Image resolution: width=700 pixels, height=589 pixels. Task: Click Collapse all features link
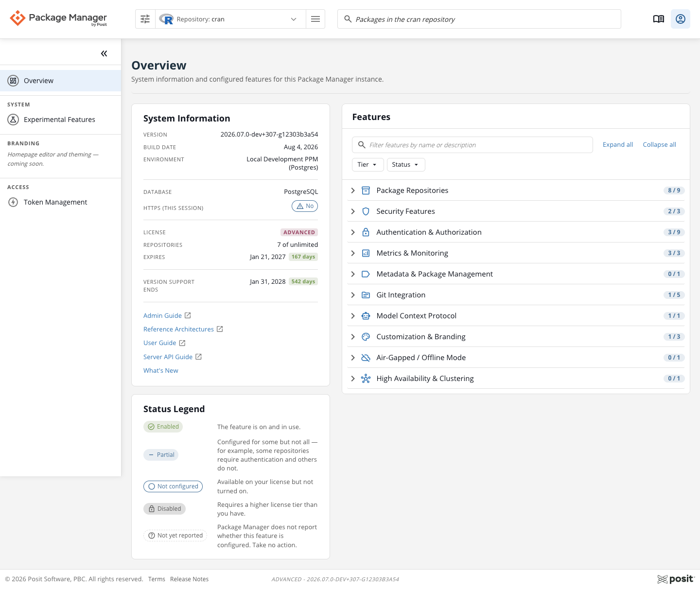(659, 145)
